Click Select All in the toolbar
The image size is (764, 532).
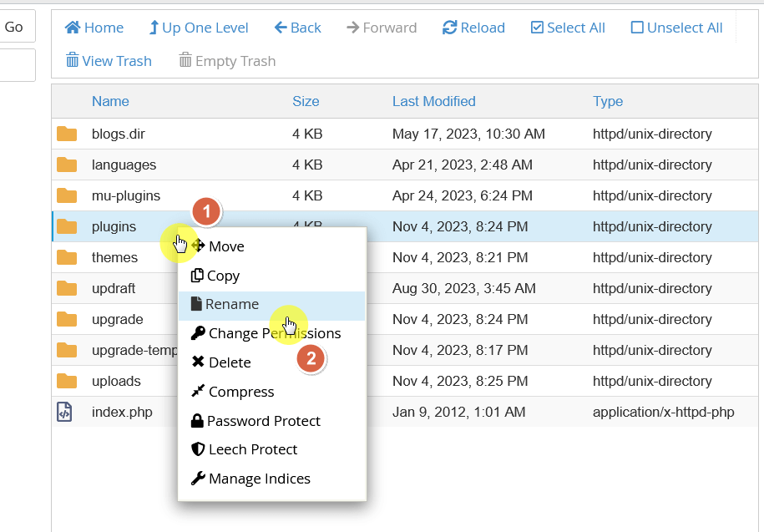click(x=568, y=28)
